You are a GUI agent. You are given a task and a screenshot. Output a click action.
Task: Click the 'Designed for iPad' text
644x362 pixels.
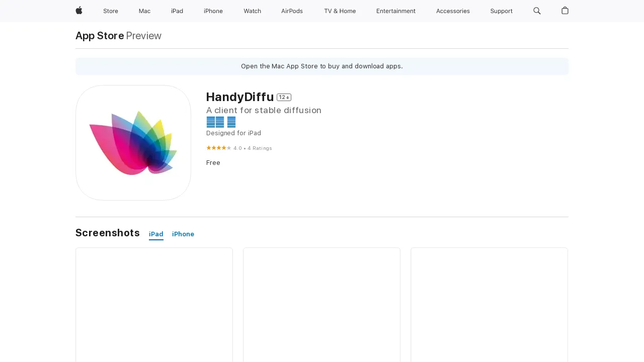233,133
